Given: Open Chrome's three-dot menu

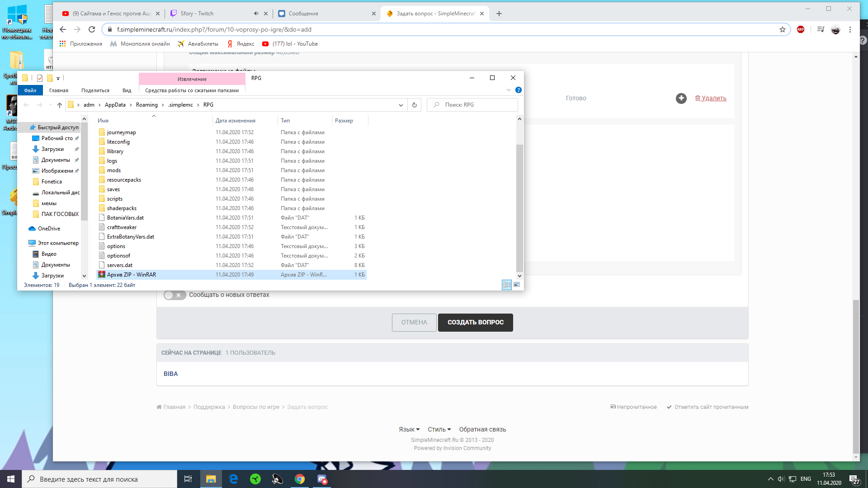Looking at the screenshot, I should (850, 29).
